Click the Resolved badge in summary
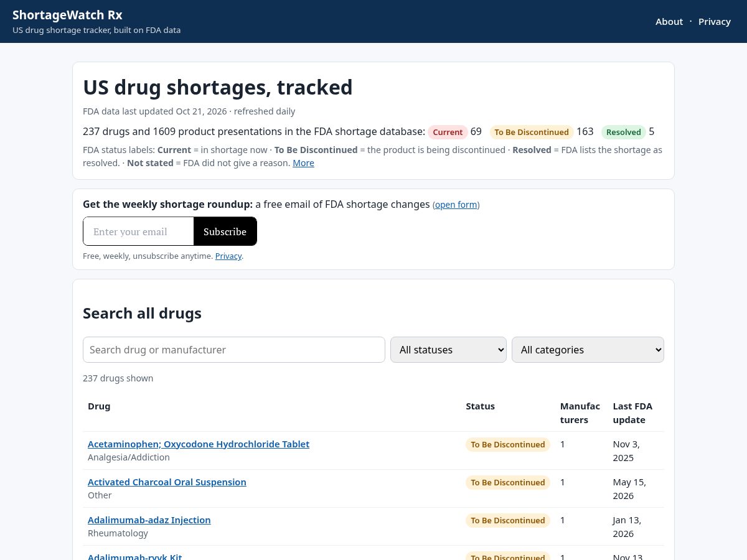The height and width of the screenshot is (560, 747). 623,132
